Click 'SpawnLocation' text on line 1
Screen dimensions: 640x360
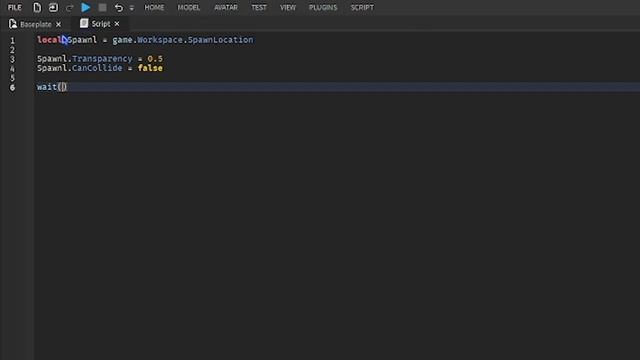point(220,40)
